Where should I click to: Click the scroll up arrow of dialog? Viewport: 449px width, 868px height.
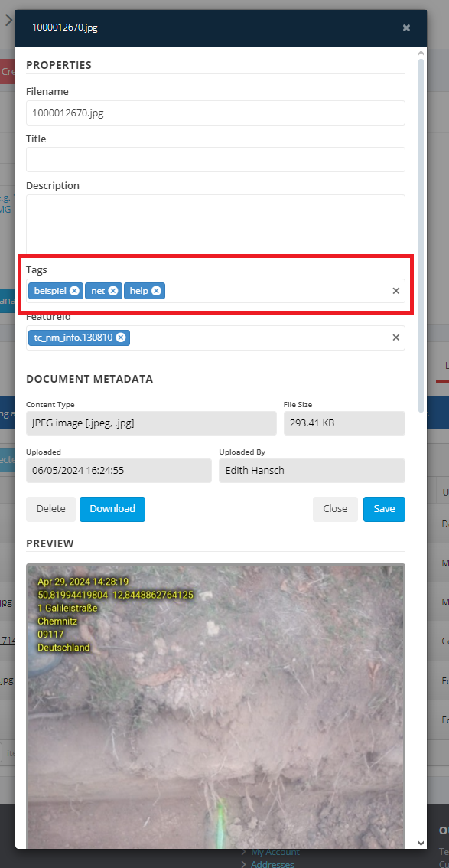click(421, 53)
